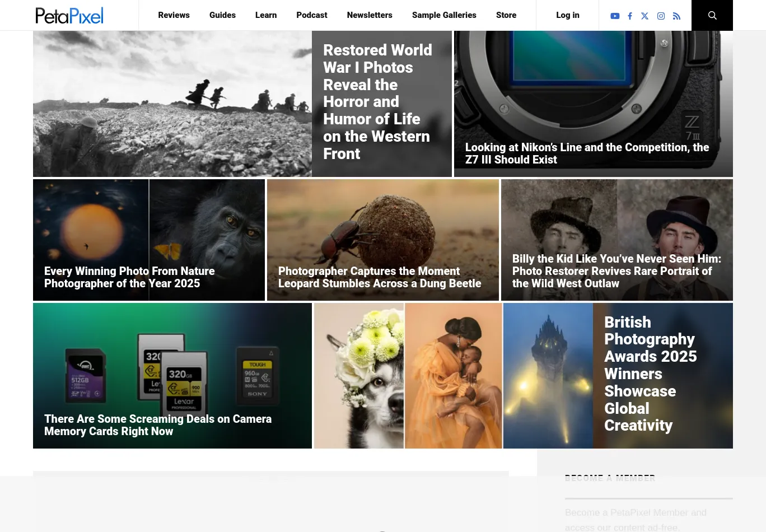Select Learn in the navigation bar
Image resolution: width=766 pixels, height=532 pixels.
click(x=266, y=15)
